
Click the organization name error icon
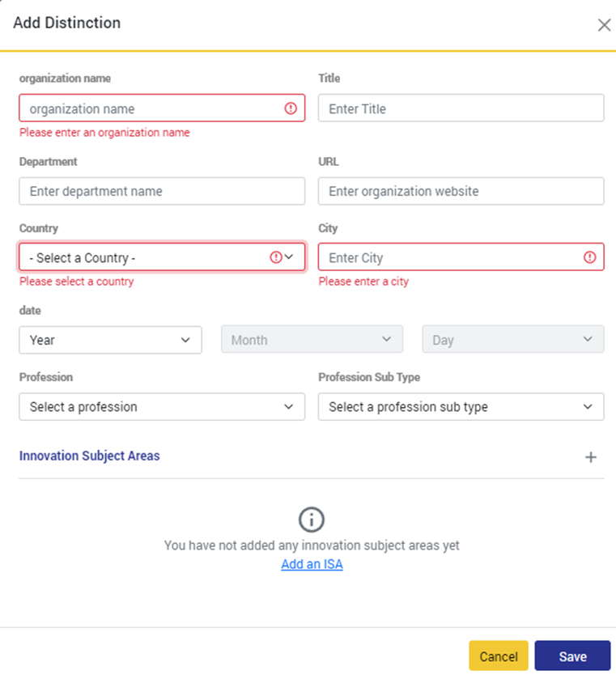point(291,108)
